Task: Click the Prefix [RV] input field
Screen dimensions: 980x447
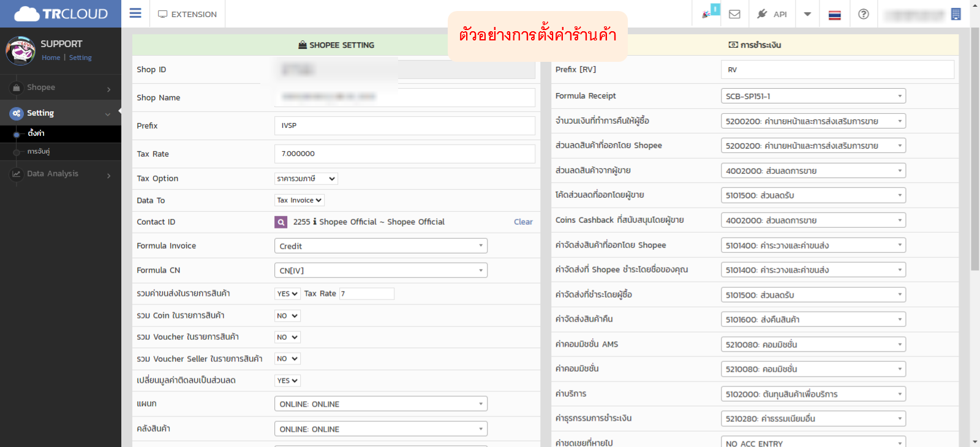Action: click(837, 69)
